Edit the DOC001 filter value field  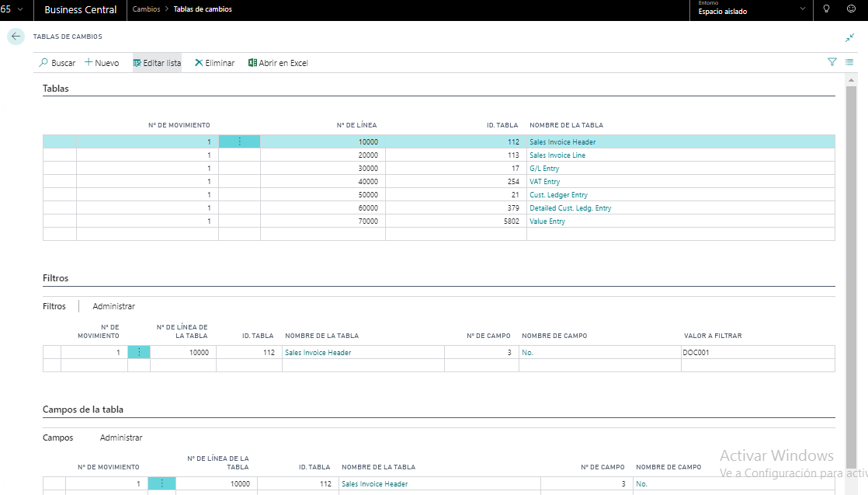(758, 353)
